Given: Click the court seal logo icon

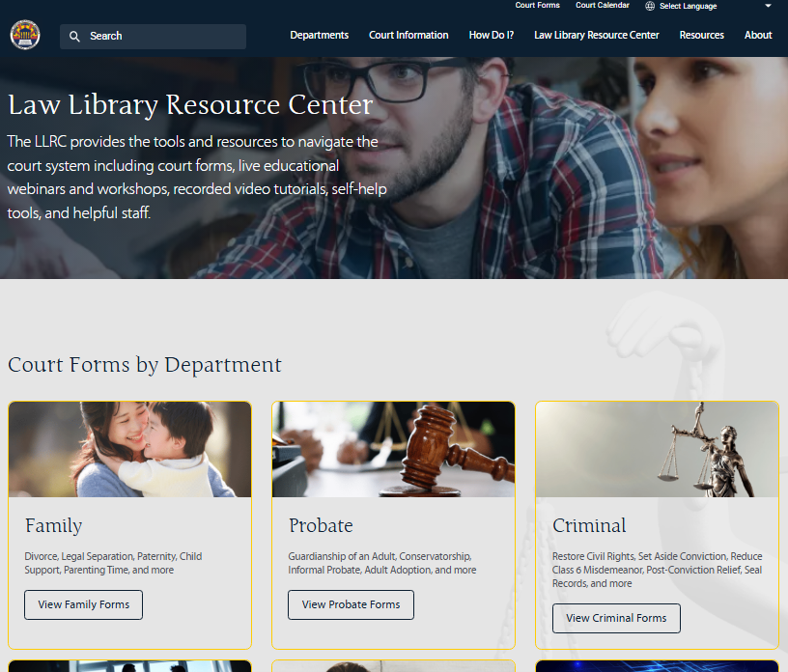Looking at the screenshot, I should [25, 35].
